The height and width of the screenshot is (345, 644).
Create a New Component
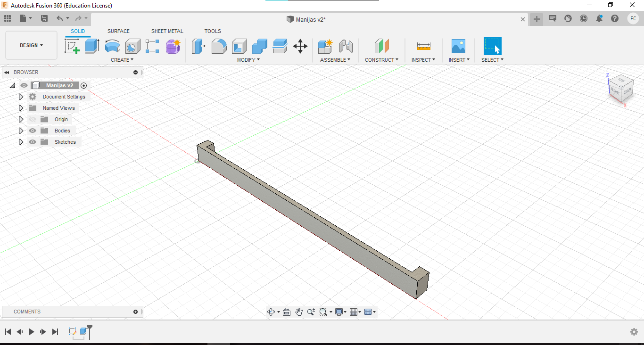tap(325, 46)
